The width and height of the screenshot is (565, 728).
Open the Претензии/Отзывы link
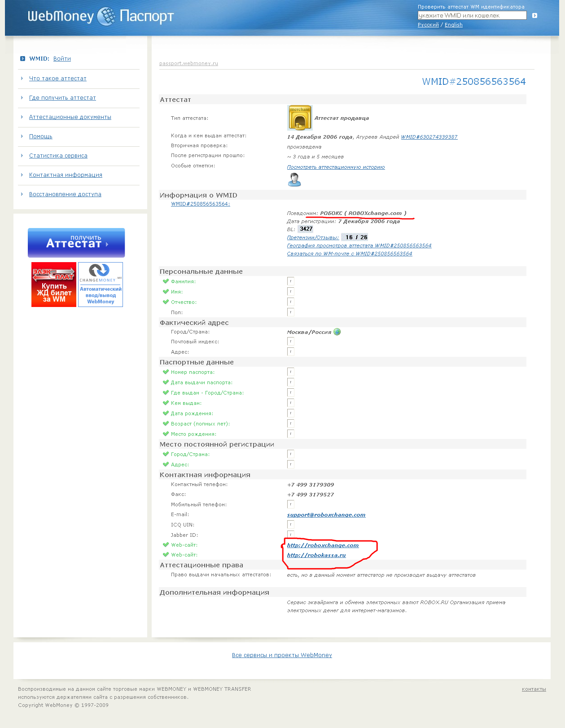click(313, 237)
